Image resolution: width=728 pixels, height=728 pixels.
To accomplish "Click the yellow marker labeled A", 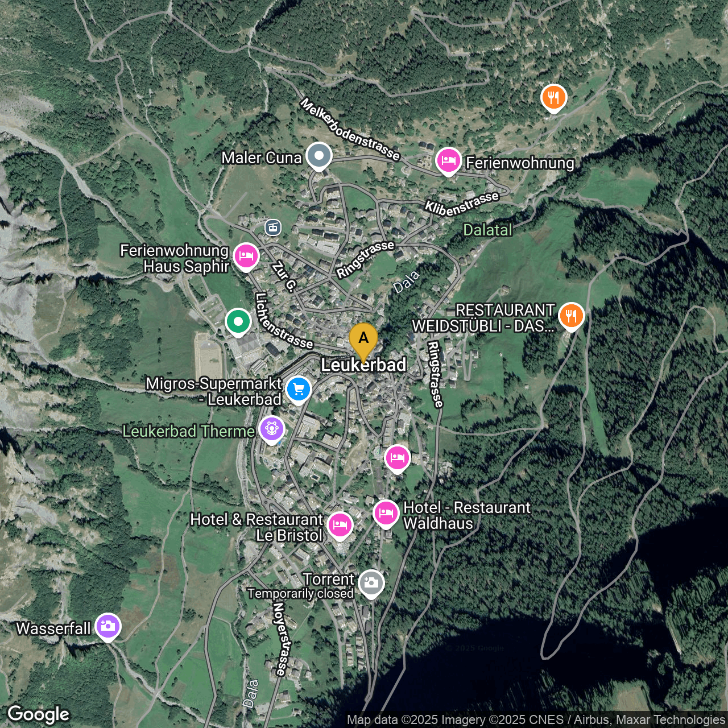I will click(363, 342).
